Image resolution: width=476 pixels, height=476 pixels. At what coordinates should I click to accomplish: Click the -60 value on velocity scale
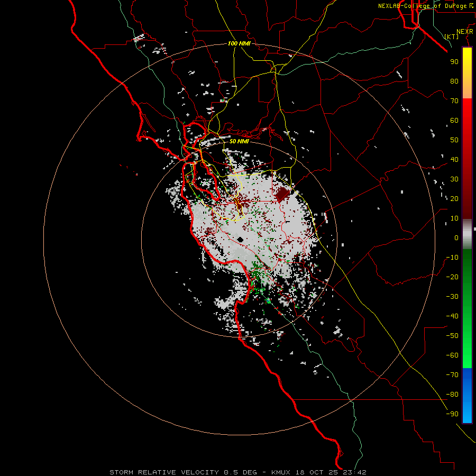point(452,355)
